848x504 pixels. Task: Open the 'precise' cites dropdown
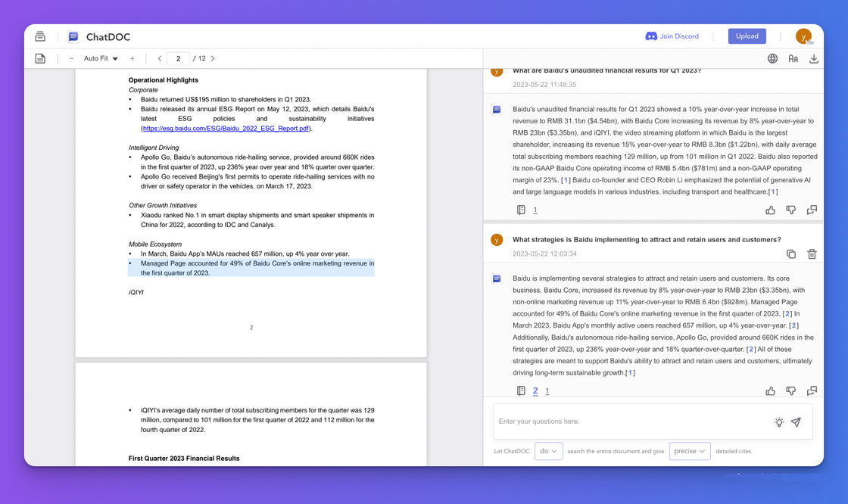click(690, 451)
